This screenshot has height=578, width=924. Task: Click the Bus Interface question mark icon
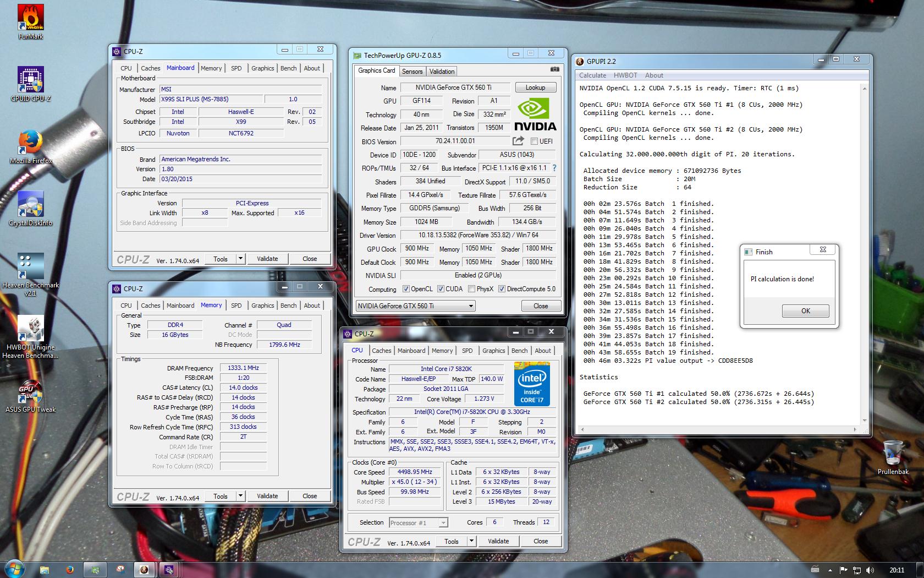coord(554,168)
